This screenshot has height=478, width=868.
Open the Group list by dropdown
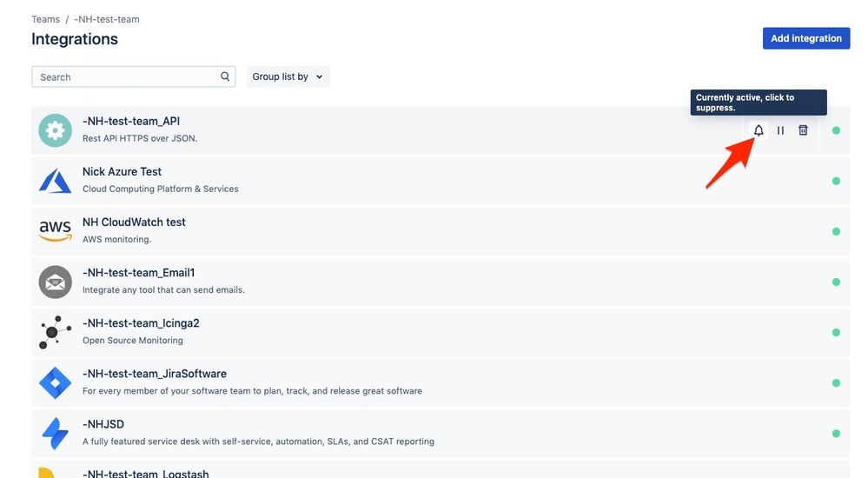click(x=288, y=76)
